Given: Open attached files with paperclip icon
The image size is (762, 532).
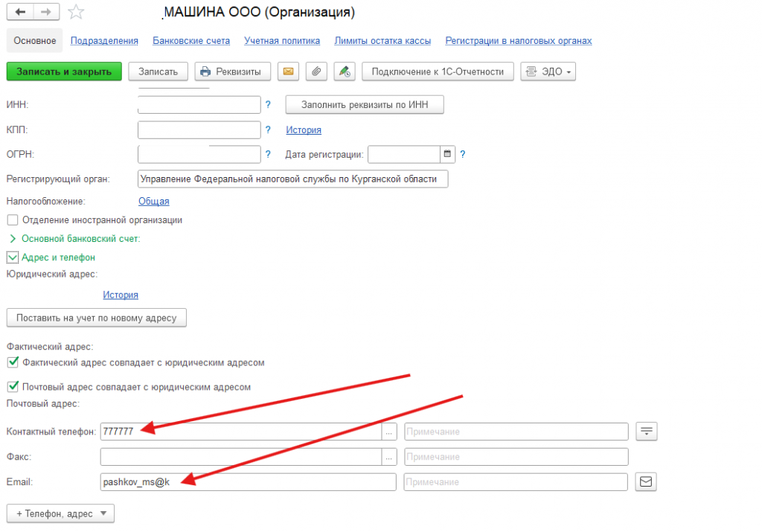Looking at the screenshot, I should coord(316,71).
